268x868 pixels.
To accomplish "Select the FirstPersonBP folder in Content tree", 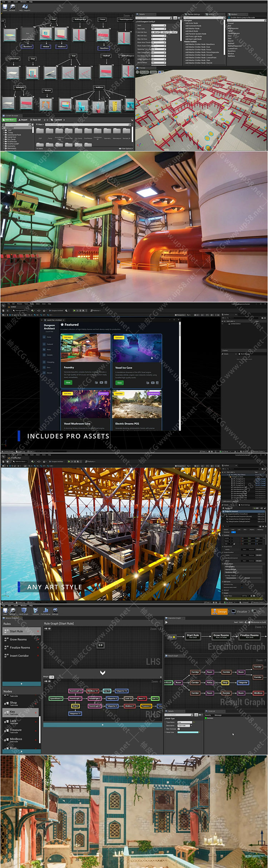I will click(13, 144).
